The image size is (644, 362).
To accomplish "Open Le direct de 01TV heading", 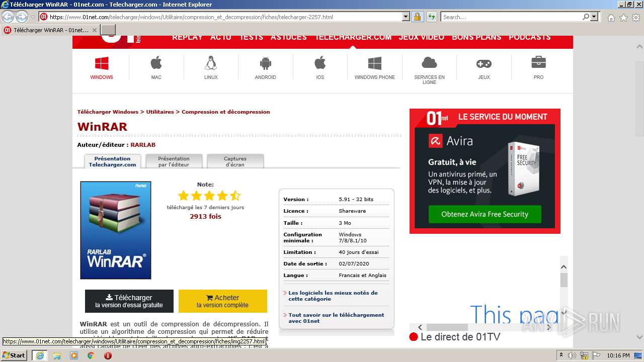I will click(x=460, y=337).
